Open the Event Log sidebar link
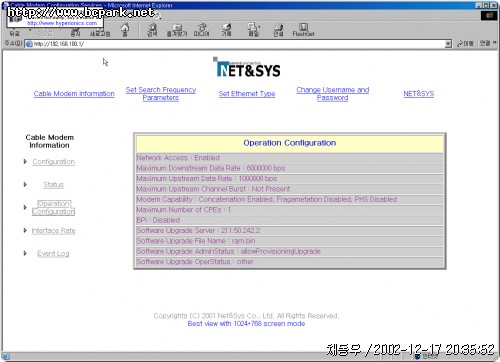 [53, 254]
